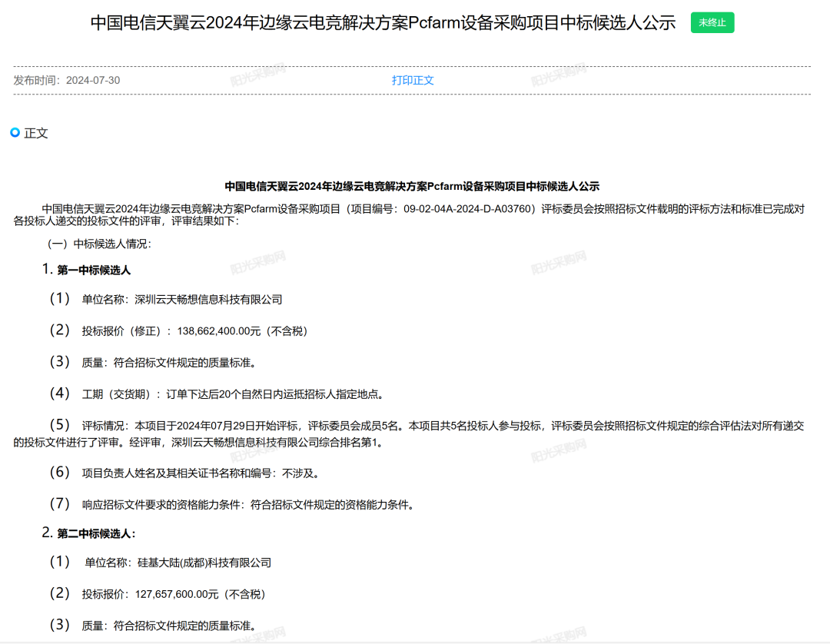Click the (一) 中标候选人情况 line

[x=99, y=244]
